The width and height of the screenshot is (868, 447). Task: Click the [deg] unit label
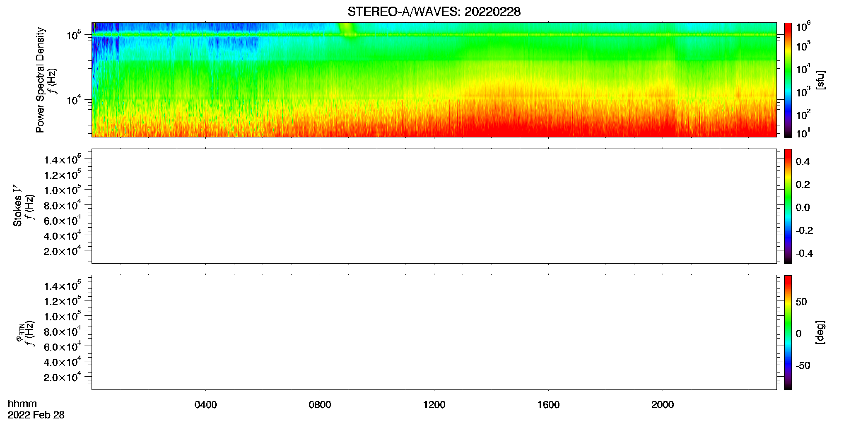click(820, 332)
